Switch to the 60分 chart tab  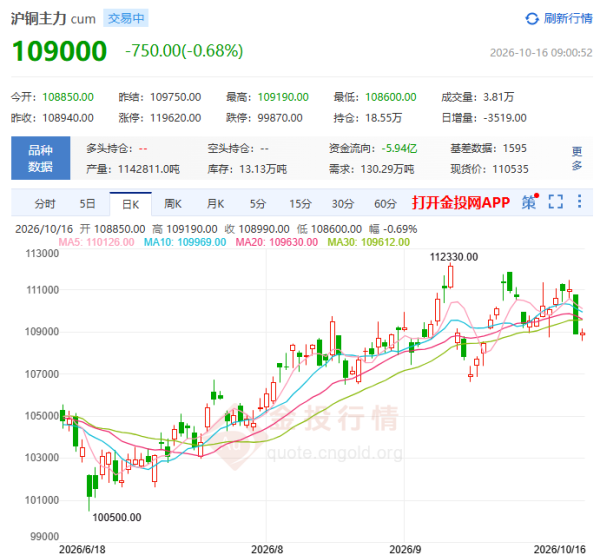coord(385,204)
